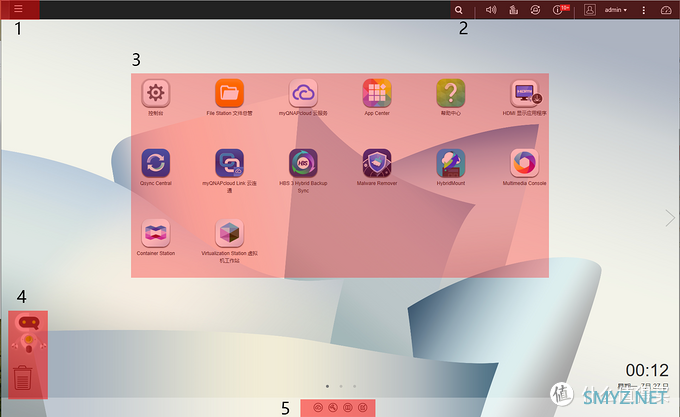680x417 pixels.
Task: Click the robot chat bubble icon
Action: click(x=29, y=323)
